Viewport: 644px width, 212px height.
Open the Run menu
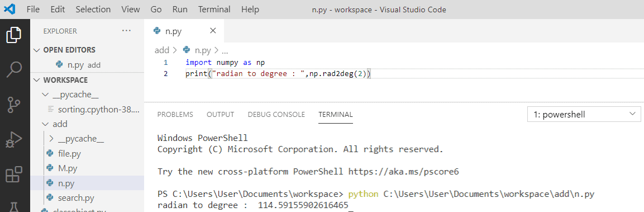click(x=180, y=9)
